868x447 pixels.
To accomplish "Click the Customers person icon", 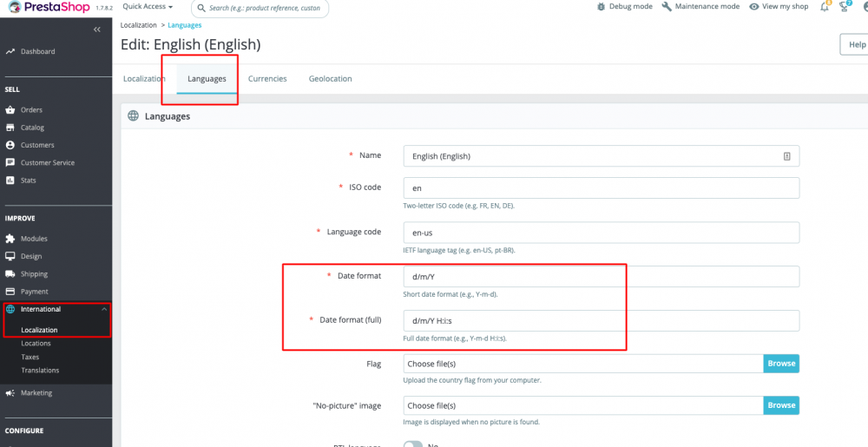I will pos(10,145).
